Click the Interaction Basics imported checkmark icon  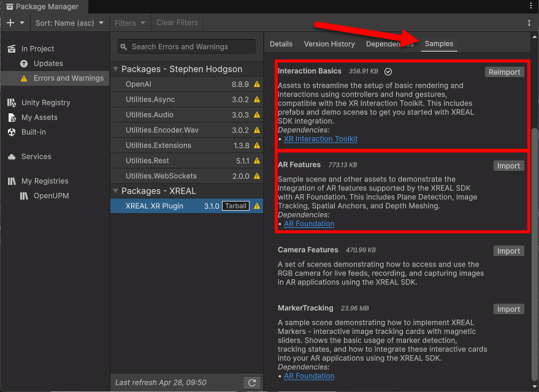pyautogui.click(x=388, y=72)
